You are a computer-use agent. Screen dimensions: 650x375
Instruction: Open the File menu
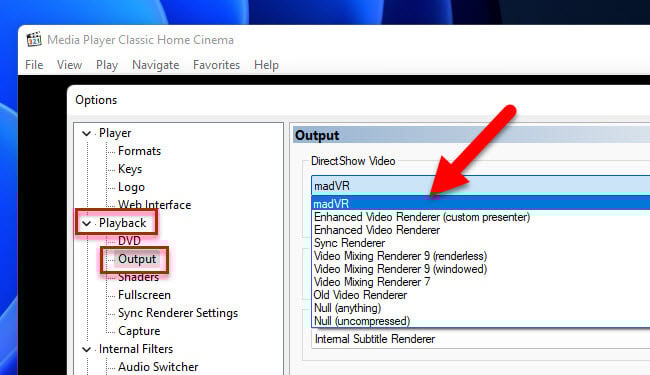(34, 65)
